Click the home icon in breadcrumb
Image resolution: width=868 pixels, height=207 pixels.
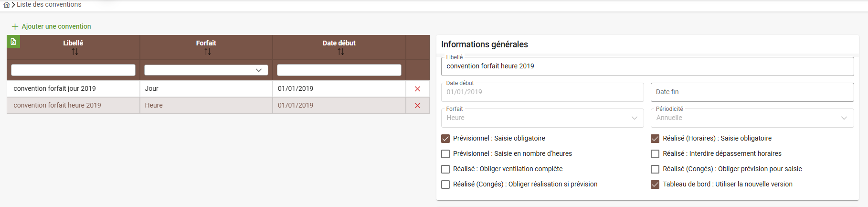click(6, 5)
